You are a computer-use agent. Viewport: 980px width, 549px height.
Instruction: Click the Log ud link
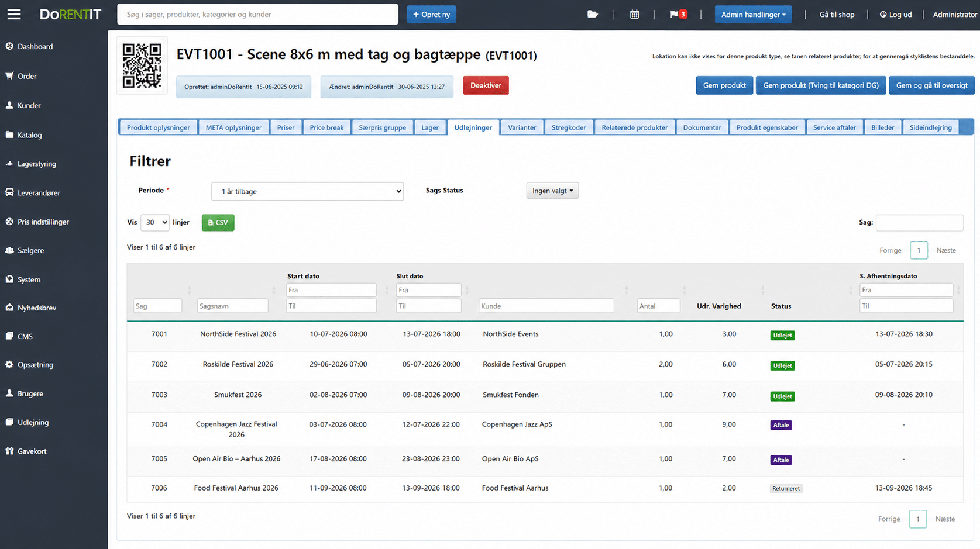coord(896,14)
